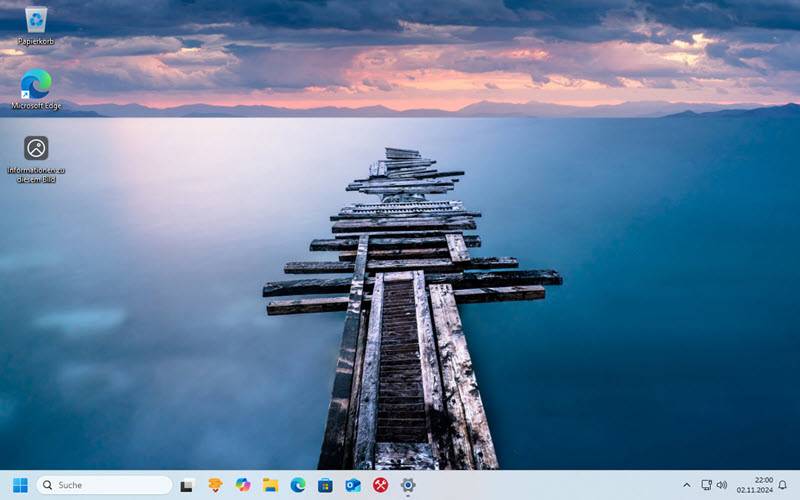The image size is (800, 500).
Task: Open Microsoft Copilot from the taskbar
Action: [243, 485]
